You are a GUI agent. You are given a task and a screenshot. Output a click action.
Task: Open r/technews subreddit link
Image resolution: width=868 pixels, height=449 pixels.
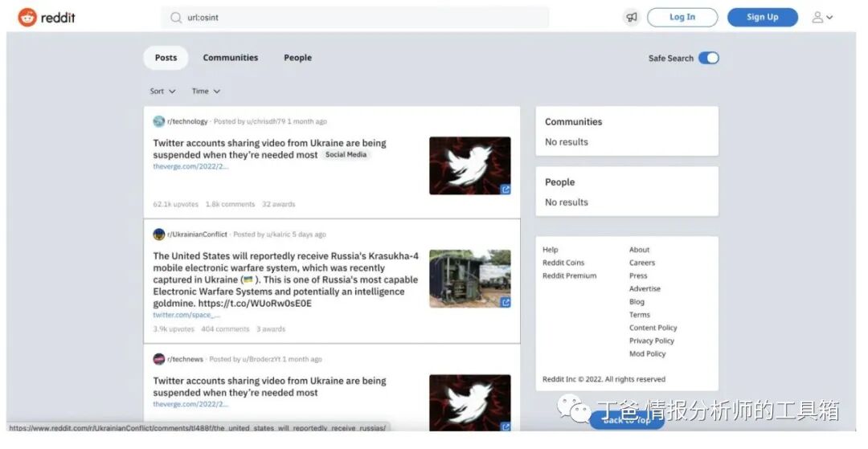click(185, 359)
